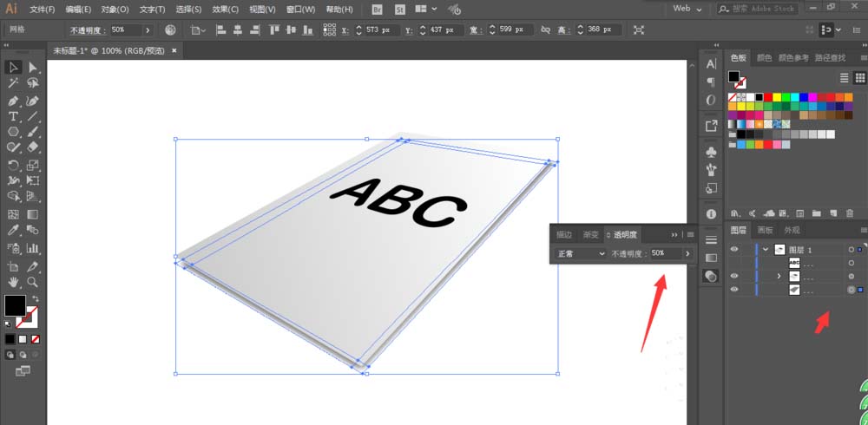Open blending mode 正常 dropdown
The image size is (868, 425).
(581, 253)
